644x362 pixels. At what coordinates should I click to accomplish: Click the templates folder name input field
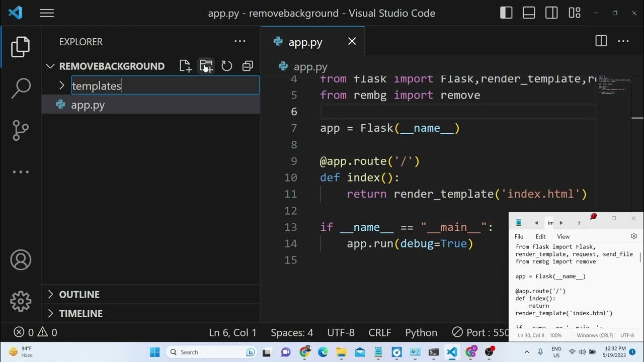(x=165, y=85)
